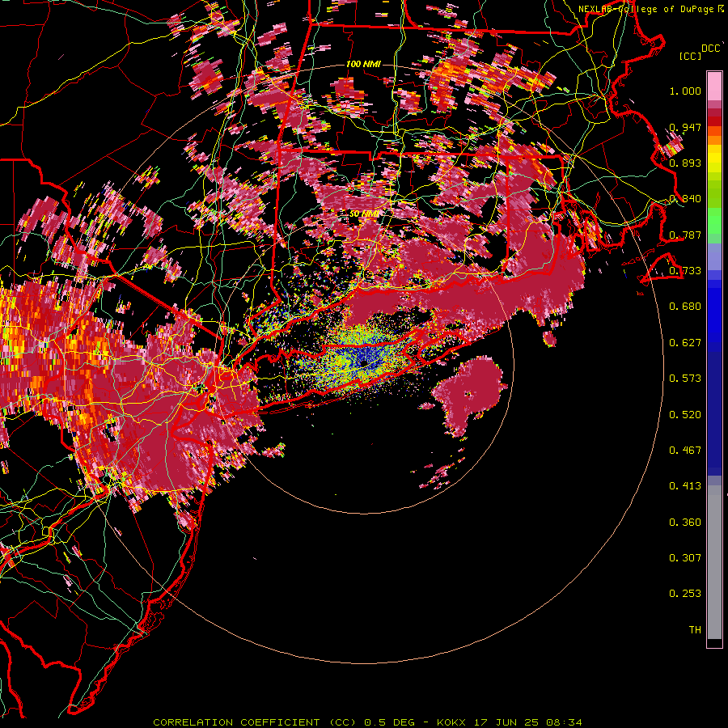This screenshot has width=728, height=728.
Task: Select the 0.467 scale value
Action: point(685,451)
